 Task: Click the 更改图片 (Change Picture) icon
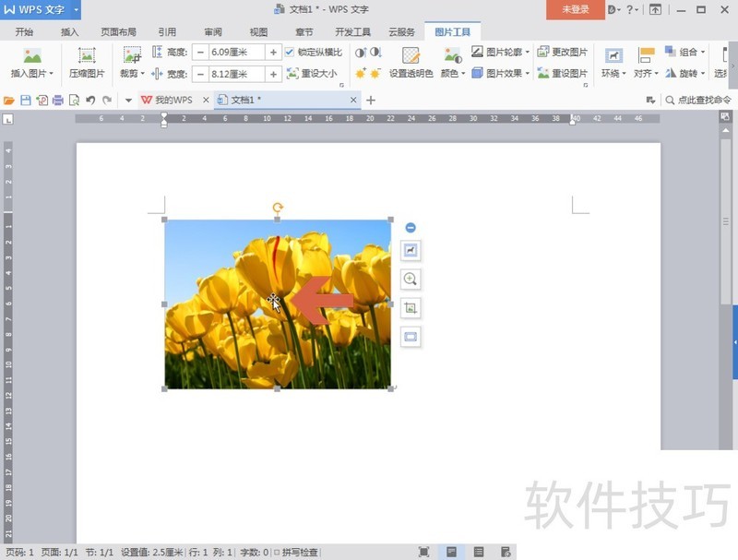coord(565,52)
